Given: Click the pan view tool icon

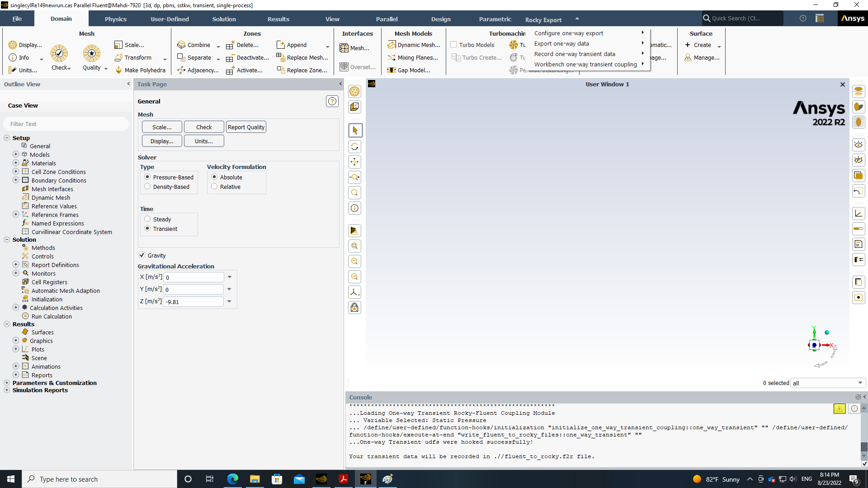Looking at the screenshot, I should pos(355,162).
